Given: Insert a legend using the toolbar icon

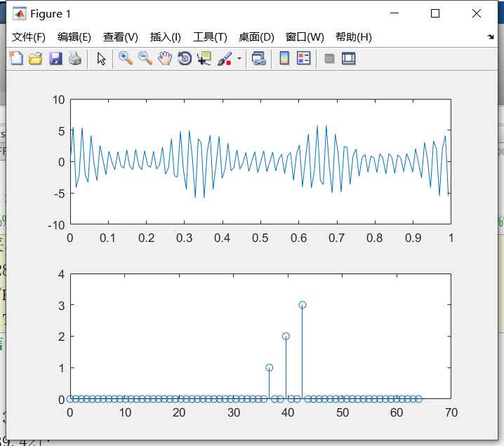Looking at the screenshot, I should (304, 59).
